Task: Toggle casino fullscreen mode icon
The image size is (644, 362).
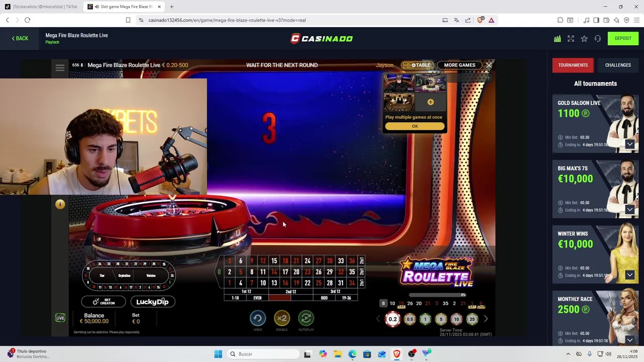Action: click(571, 39)
